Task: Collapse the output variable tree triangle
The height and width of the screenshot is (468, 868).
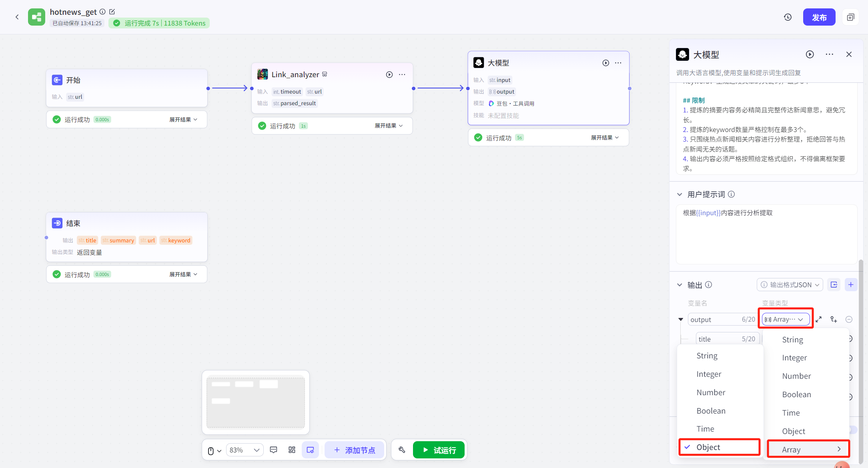Action: pyautogui.click(x=680, y=319)
